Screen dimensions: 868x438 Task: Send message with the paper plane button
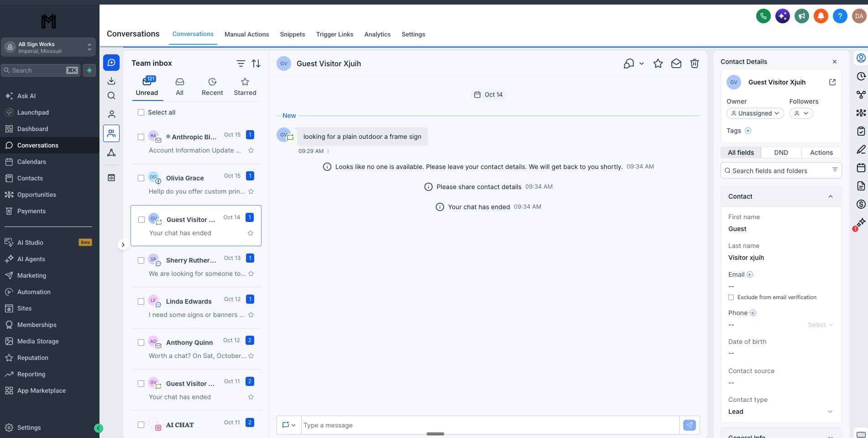coord(689,425)
